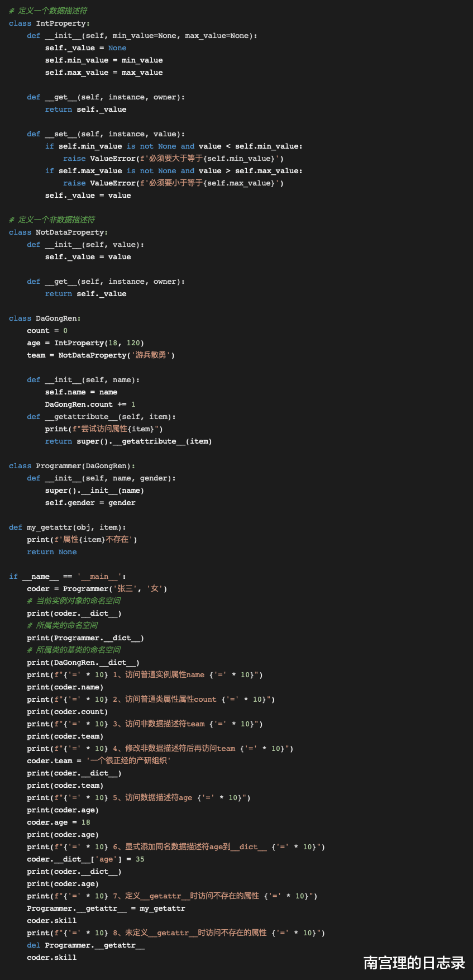Click 'return super().__getattribute__(item)' line
The height and width of the screenshot is (980, 473).
pos(128,441)
